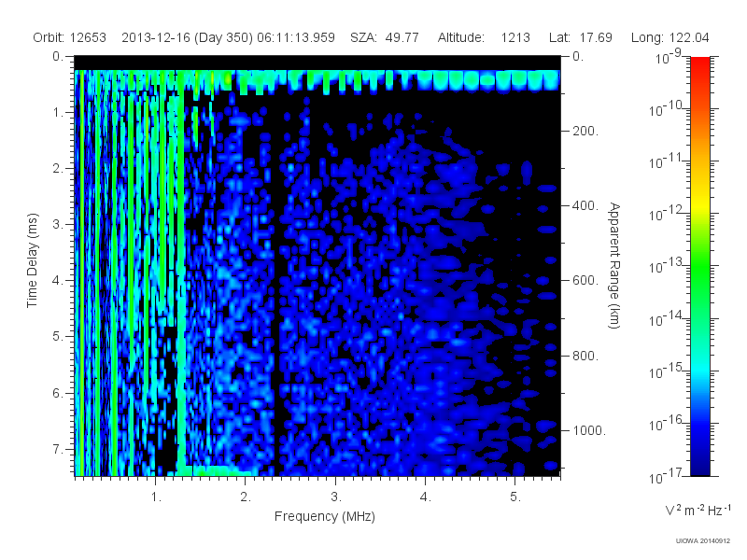The width and height of the screenshot is (747, 560).
Task: Click the 5. tick label on frequency axis
Action: 515,497
